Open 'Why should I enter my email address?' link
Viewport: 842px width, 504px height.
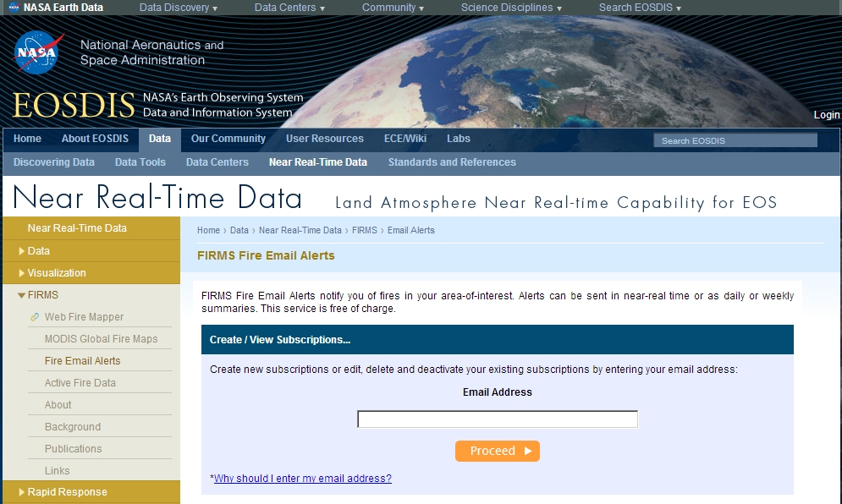[303, 479]
